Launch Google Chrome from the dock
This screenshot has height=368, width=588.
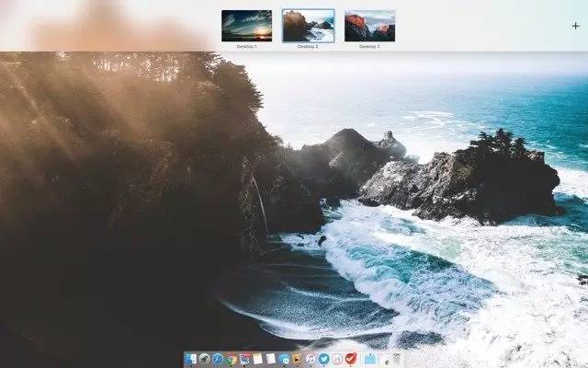pos(232,359)
